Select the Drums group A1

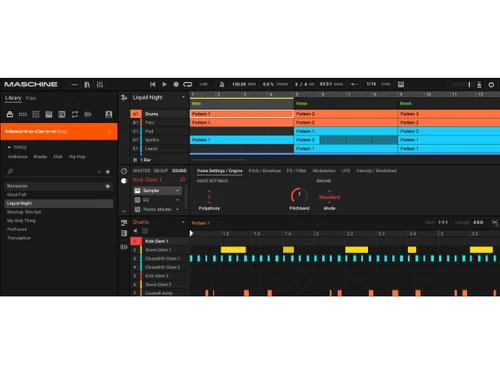tap(160, 114)
